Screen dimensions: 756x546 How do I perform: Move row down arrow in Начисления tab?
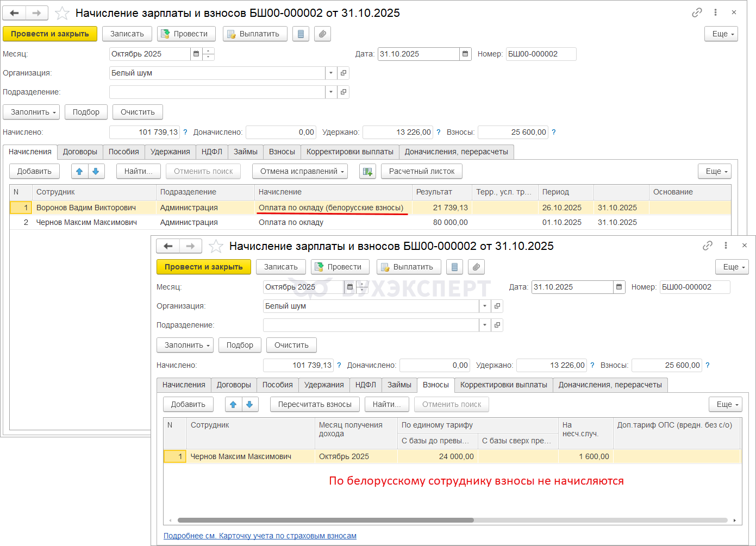[96, 171]
